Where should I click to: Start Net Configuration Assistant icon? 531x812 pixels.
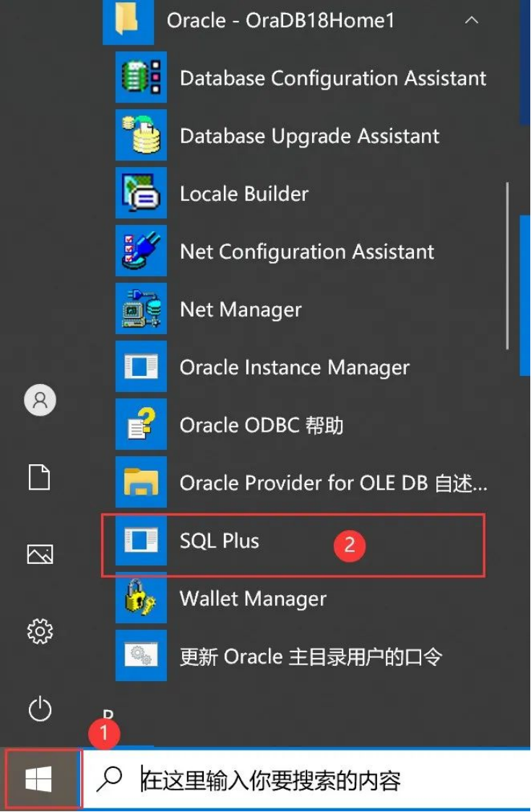point(141,251)
